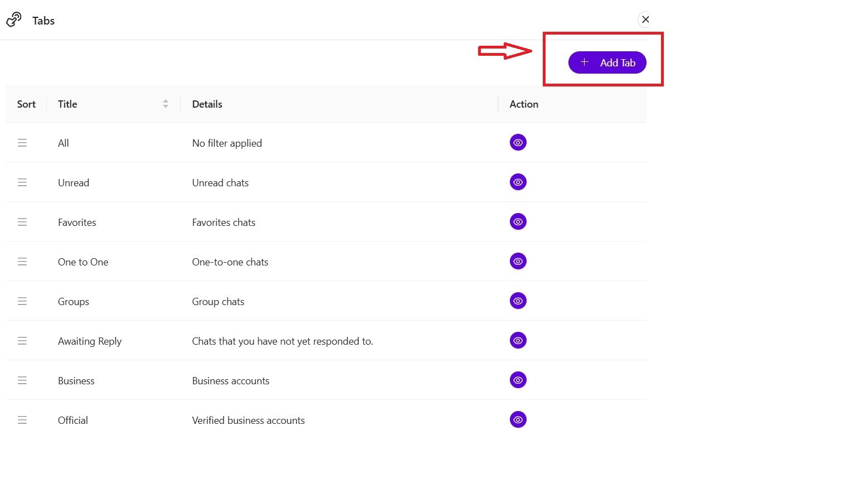Hide the Unread tab using its eye icon
868x488 pixels.
[518, 182]
